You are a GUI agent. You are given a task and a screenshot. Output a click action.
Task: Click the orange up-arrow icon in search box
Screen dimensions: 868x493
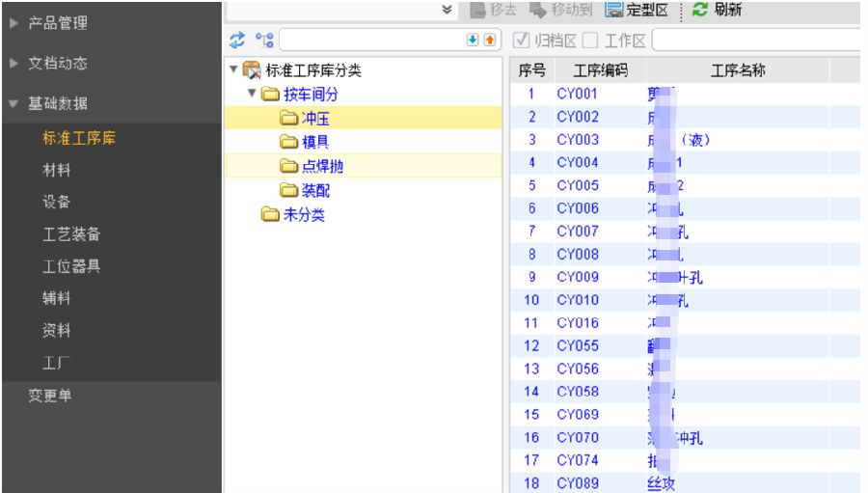coord(490,40)
